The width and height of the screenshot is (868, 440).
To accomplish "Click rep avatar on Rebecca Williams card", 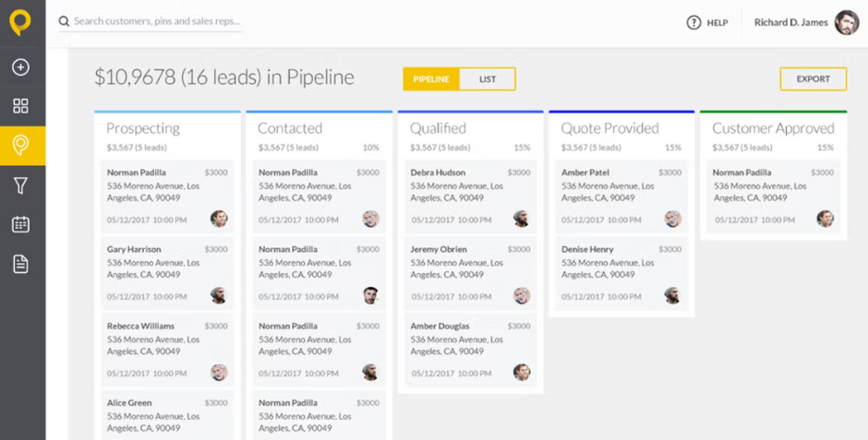I will point(219,372).
